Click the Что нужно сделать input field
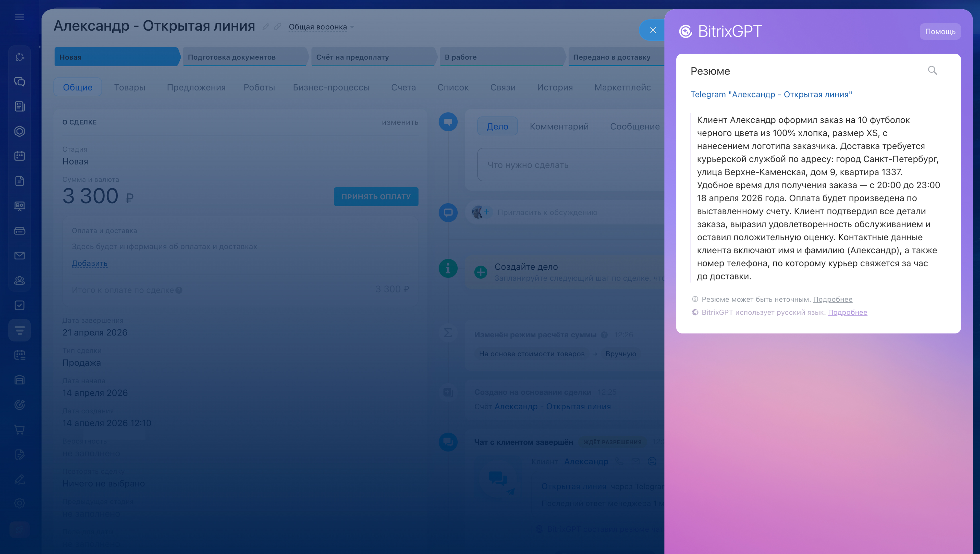Screen dimensions: 980x554 tap(571, 165)
